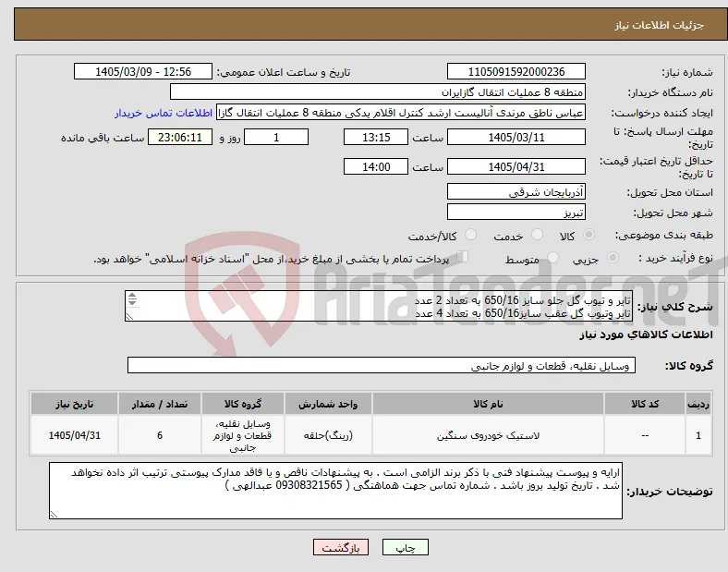Click the (رینگ)حلقه unit cell

point(328,435)
